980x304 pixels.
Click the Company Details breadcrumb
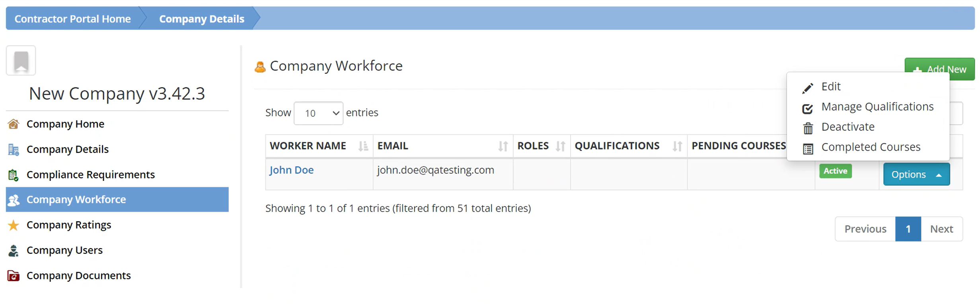point(202,19)
